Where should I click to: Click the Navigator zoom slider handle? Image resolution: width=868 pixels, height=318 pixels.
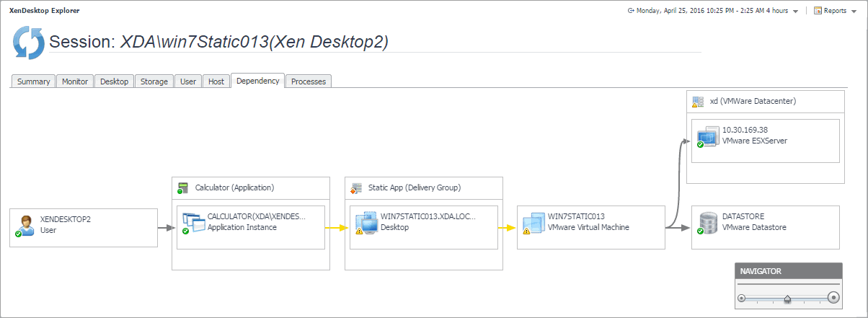click(787, 298)
